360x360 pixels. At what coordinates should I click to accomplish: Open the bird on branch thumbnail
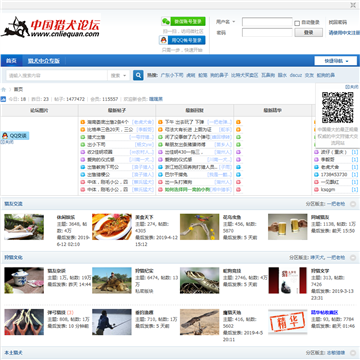point(200,227)
